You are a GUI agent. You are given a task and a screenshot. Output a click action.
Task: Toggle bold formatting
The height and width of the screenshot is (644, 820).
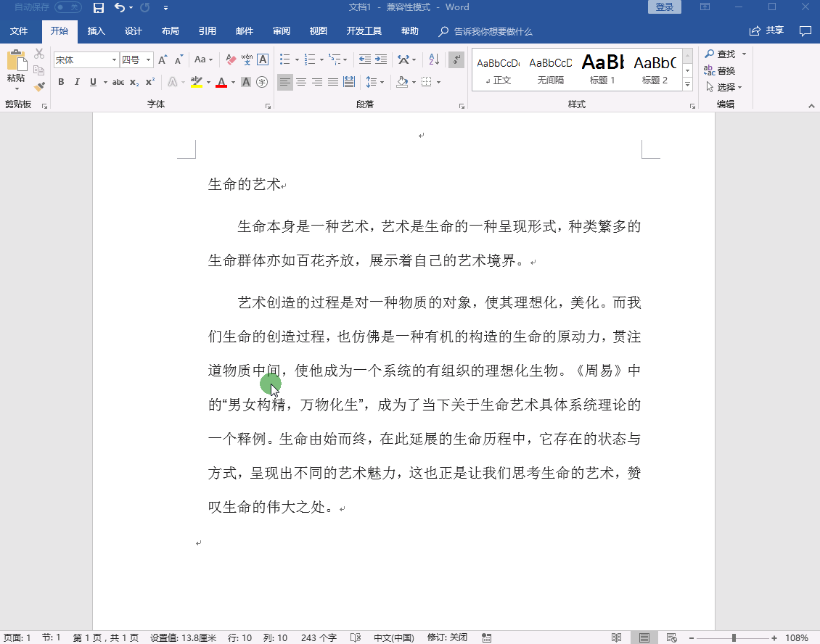(61, 82)
